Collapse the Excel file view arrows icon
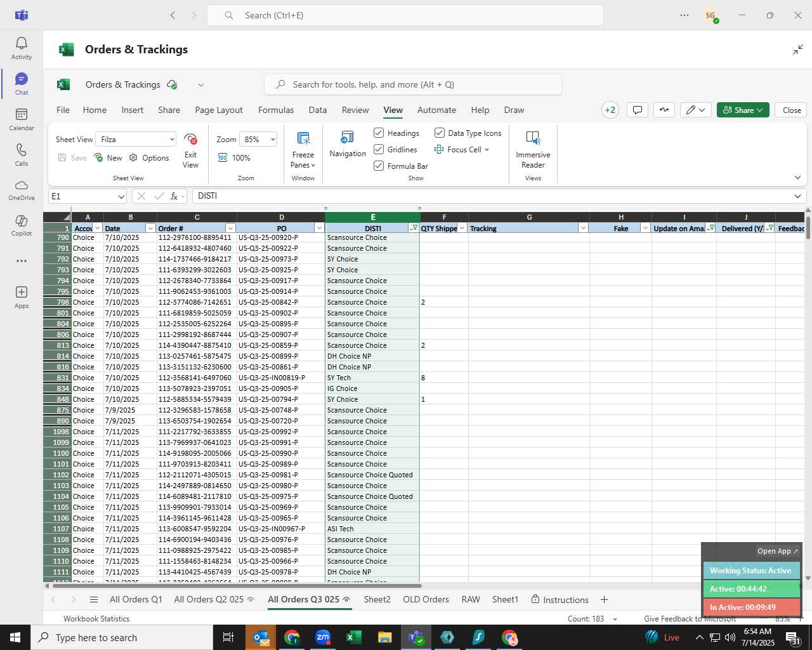Viewport: 812px width, 650px height. pos(797,50)
